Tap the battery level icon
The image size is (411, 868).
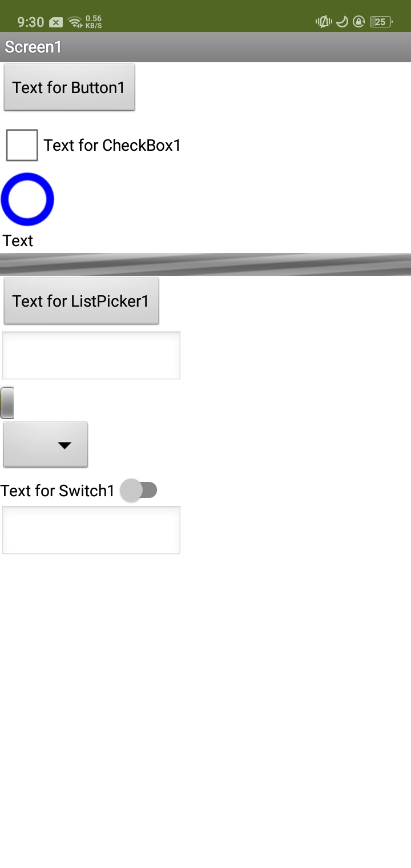pos(381,22)
